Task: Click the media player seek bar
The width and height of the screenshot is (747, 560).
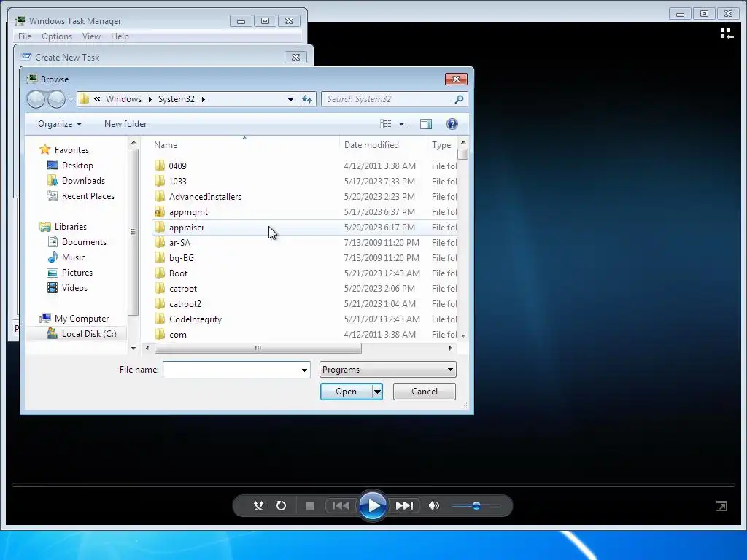Action: click(373, 485)
